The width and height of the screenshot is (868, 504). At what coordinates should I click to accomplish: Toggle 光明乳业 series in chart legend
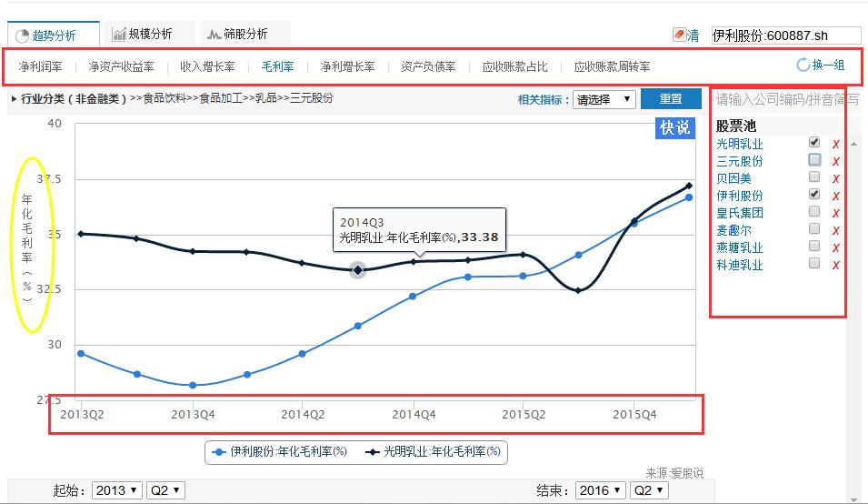coord(434,452)
